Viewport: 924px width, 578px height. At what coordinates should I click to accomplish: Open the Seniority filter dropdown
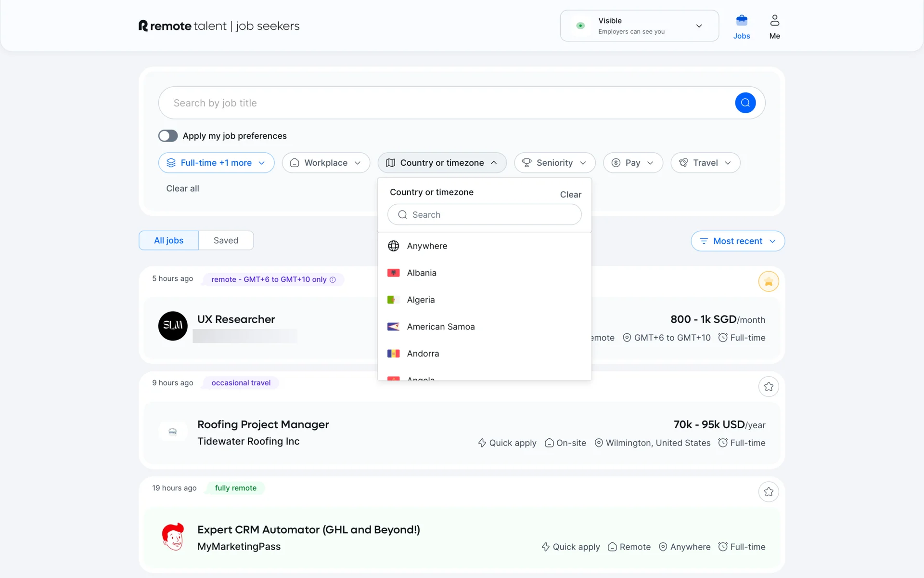pos(554,163)
